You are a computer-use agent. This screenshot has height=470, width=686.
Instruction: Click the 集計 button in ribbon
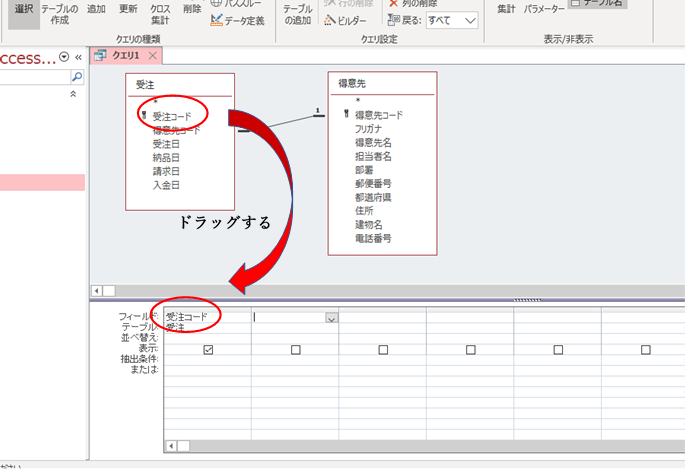pos(507,9)
